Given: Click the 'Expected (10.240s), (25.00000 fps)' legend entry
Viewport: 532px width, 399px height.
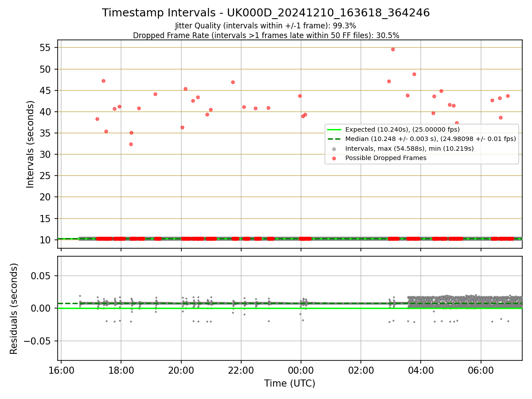Looking at the screenshot, I should [403, 130].
